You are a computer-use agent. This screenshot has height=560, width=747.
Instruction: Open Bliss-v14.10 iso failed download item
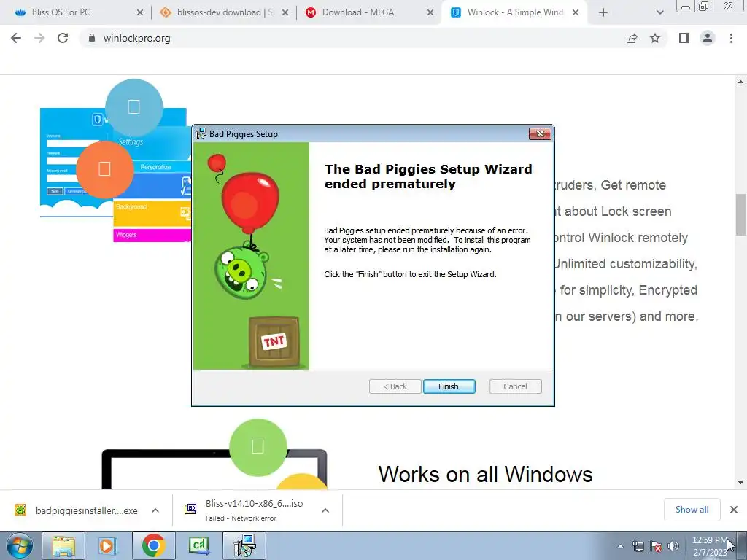245,510
